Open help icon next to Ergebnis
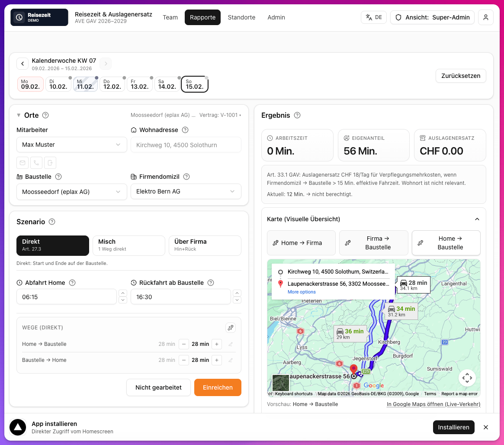 (x=297, y=115)
